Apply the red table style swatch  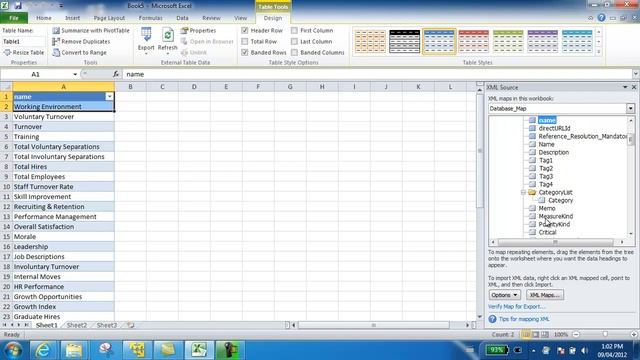pos(473,42)
